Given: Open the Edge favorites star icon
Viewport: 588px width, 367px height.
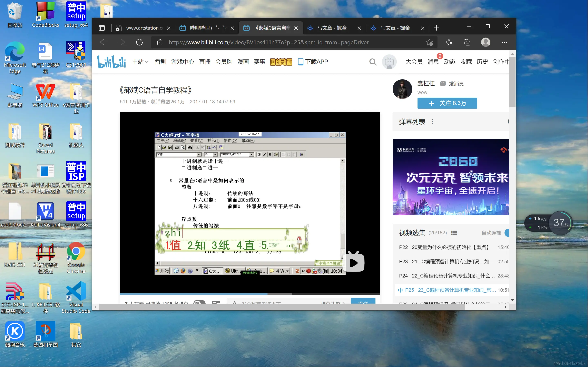Looking at the screenshot, I should [x=449, y=42].
